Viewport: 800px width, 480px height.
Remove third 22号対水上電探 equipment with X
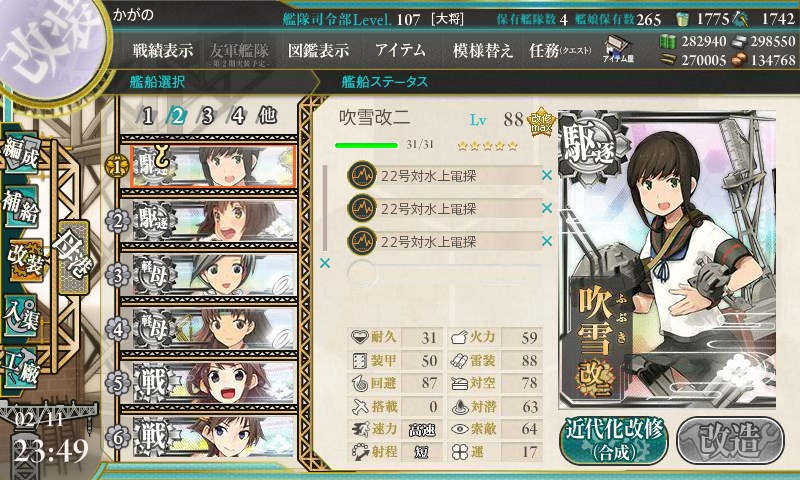(x=546, y=241)
